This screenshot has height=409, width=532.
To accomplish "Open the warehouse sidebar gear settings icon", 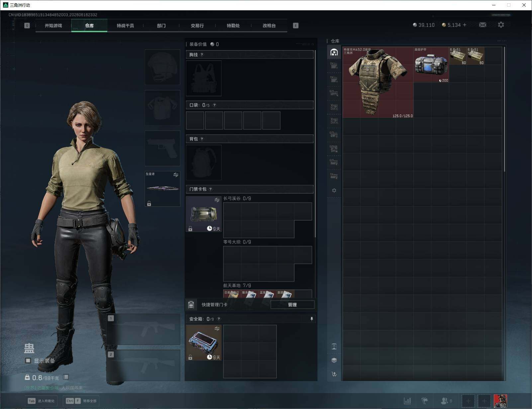I will (334, 190).
